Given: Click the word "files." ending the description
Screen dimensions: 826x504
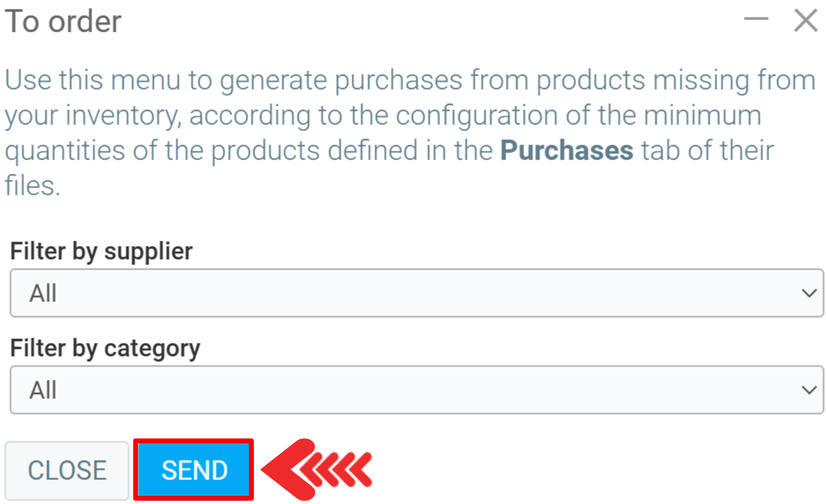Looking at the screenshot, I should coord(32,186).
